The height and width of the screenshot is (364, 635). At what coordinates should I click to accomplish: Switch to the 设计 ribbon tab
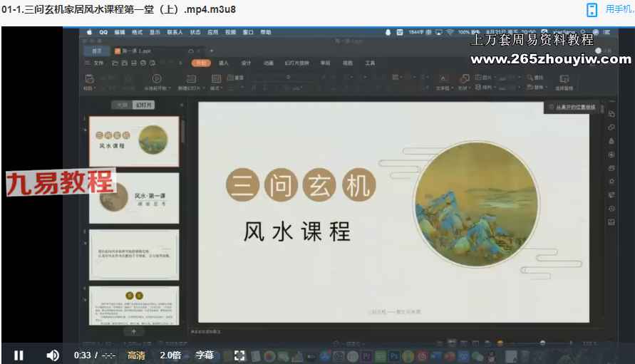pos(246,63)
